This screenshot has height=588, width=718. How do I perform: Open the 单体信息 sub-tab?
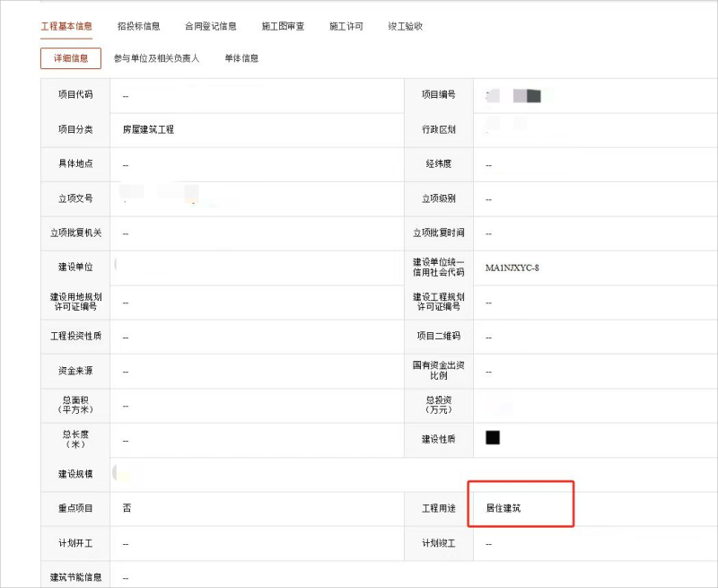pos(241,58)
